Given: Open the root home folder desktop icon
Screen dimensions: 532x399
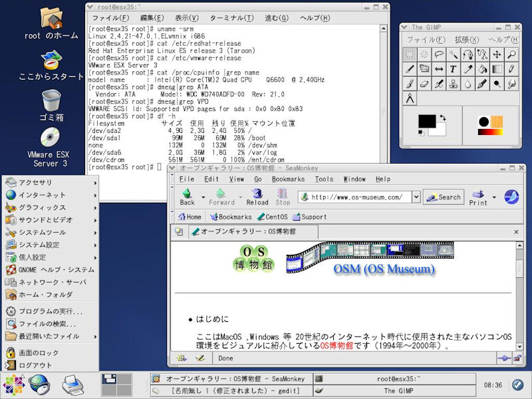Looking at the screenshot, I should click(51, 23).
